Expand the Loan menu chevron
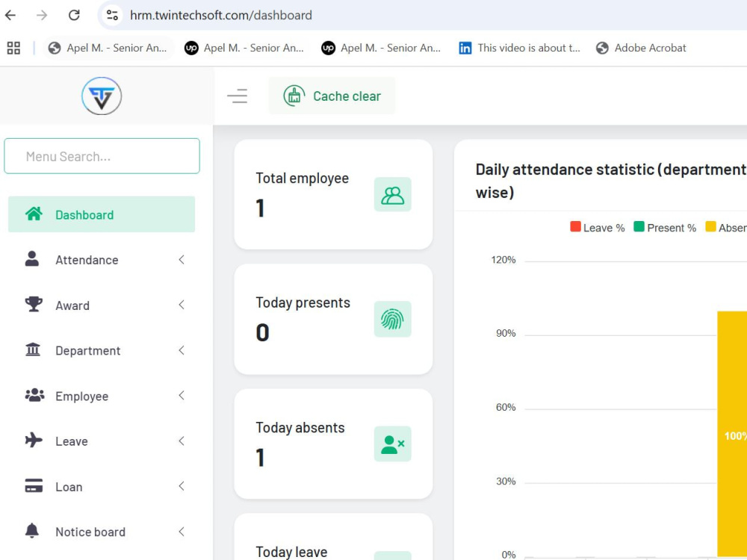Screen dimensions: 747x560 point(182,486)
